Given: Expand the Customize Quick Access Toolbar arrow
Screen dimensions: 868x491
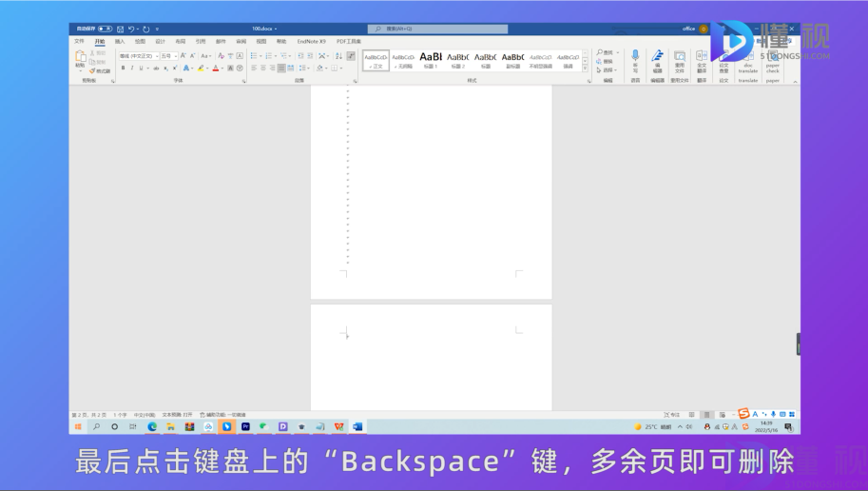Looking at the screenshot, I should click(157, 29).
